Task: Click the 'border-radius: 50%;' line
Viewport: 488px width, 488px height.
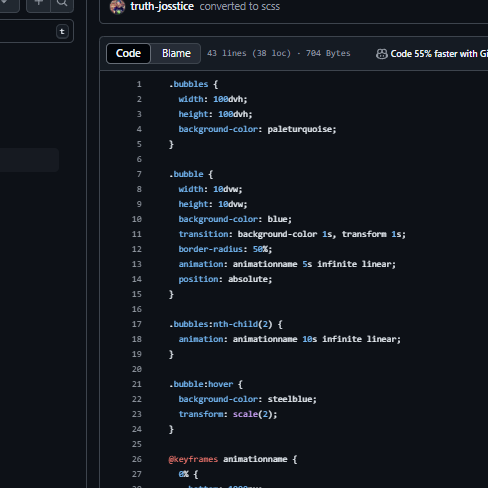Action: click(x=225, y=249)
